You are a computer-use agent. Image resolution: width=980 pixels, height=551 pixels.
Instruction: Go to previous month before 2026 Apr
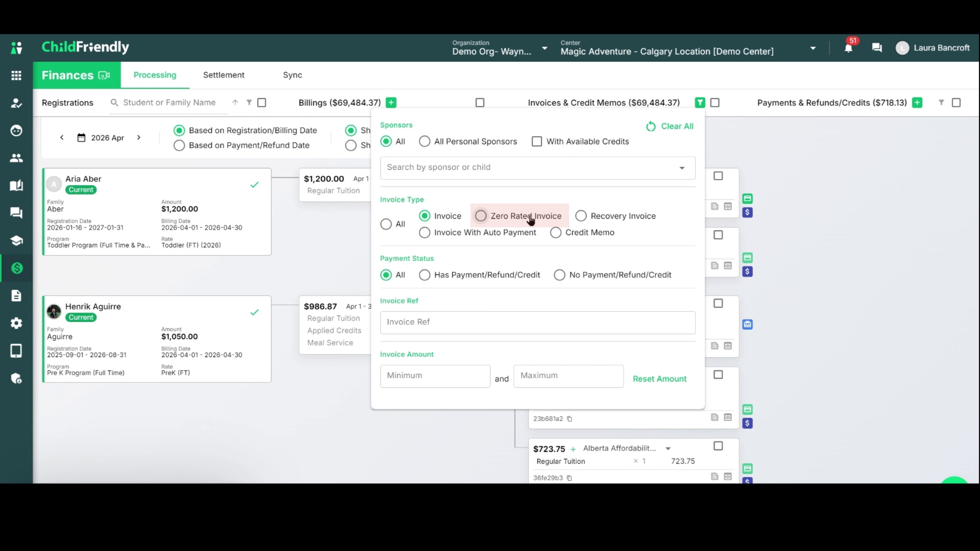coord(62,138)
